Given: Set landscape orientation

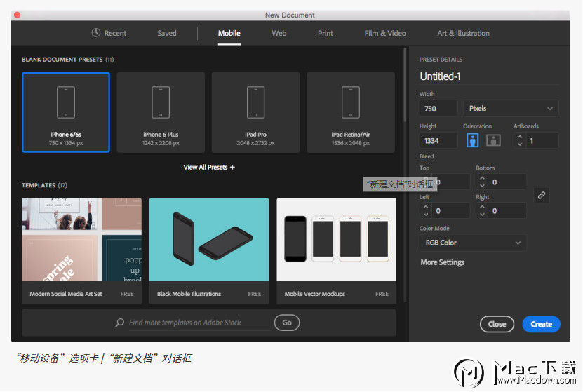Looking at the screenshot, I should coord(493,140).
